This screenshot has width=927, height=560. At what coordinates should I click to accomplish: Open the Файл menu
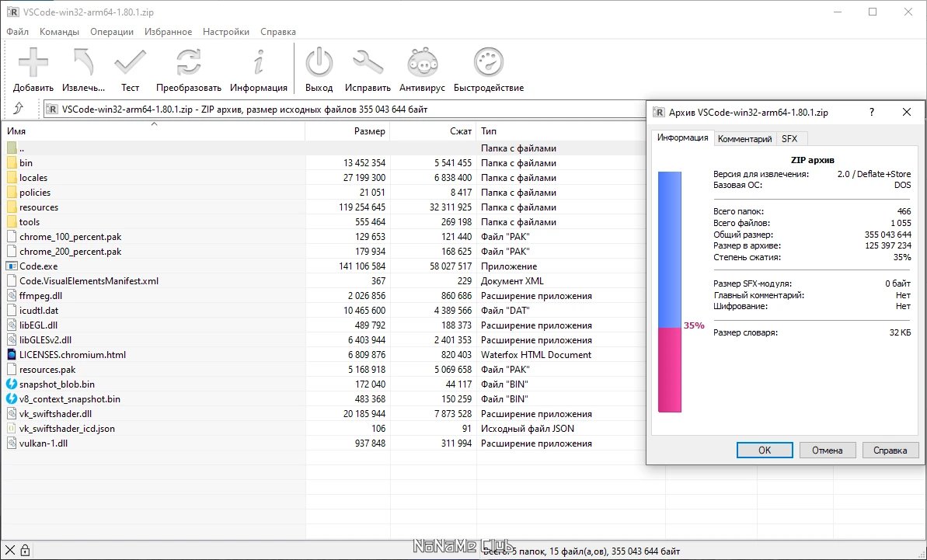[17, 32]
